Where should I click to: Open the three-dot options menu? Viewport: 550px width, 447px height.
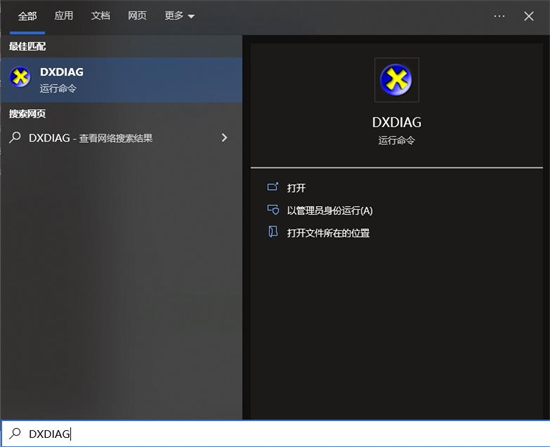(499, 16)
